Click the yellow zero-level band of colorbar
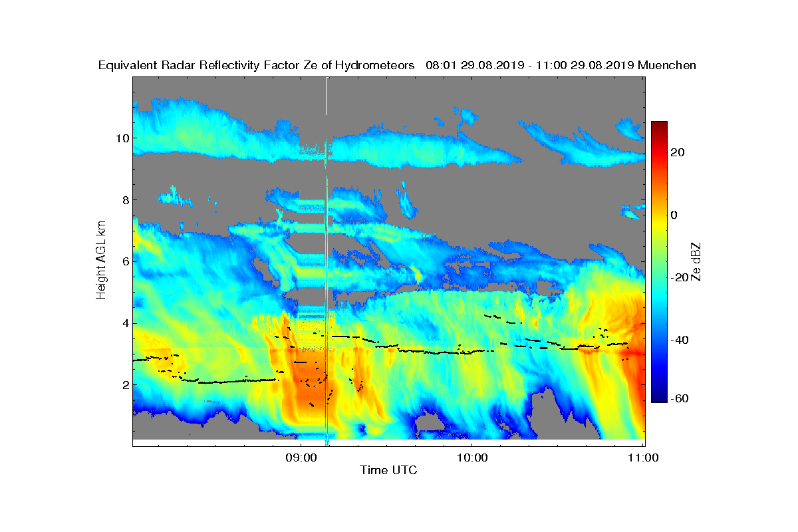798x532 pixels. point(659,215)
